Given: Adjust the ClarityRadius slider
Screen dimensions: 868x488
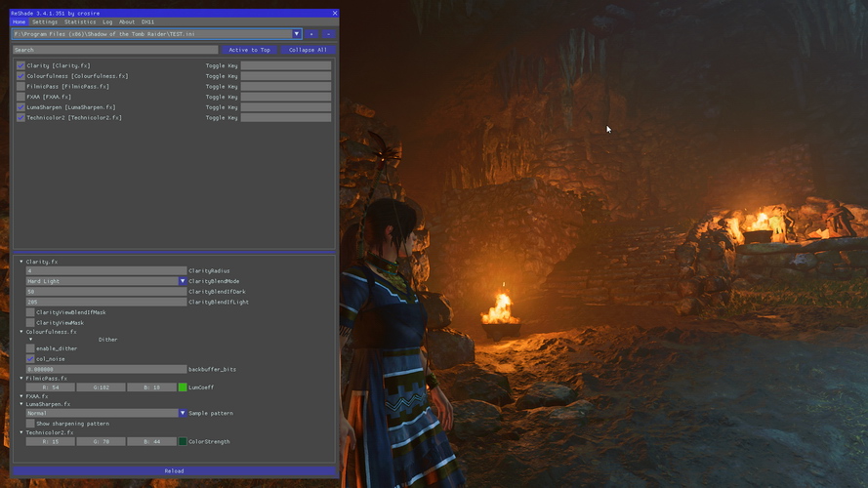Looking at the screenshot, I should click(105, 271).
